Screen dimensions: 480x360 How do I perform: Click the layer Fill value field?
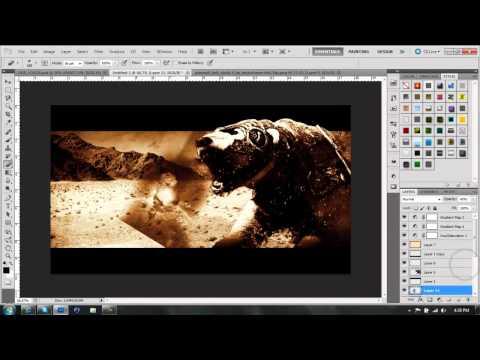coord(465,208)
